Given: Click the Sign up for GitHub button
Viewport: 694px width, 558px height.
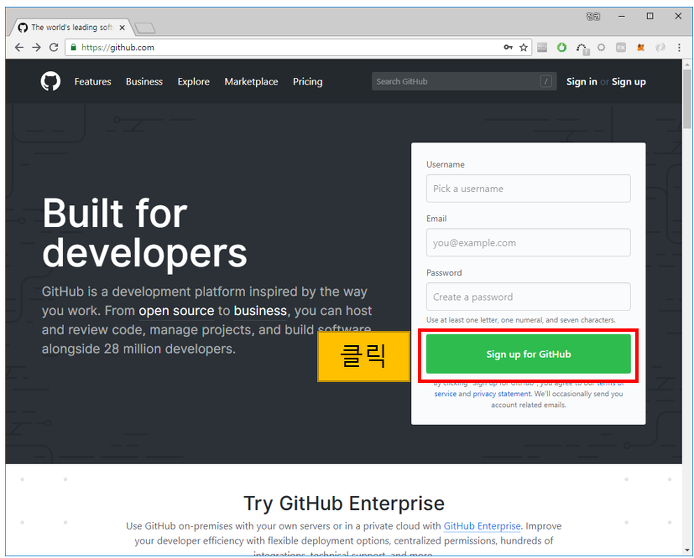Looking at the screenshot, I should (528, 354).
